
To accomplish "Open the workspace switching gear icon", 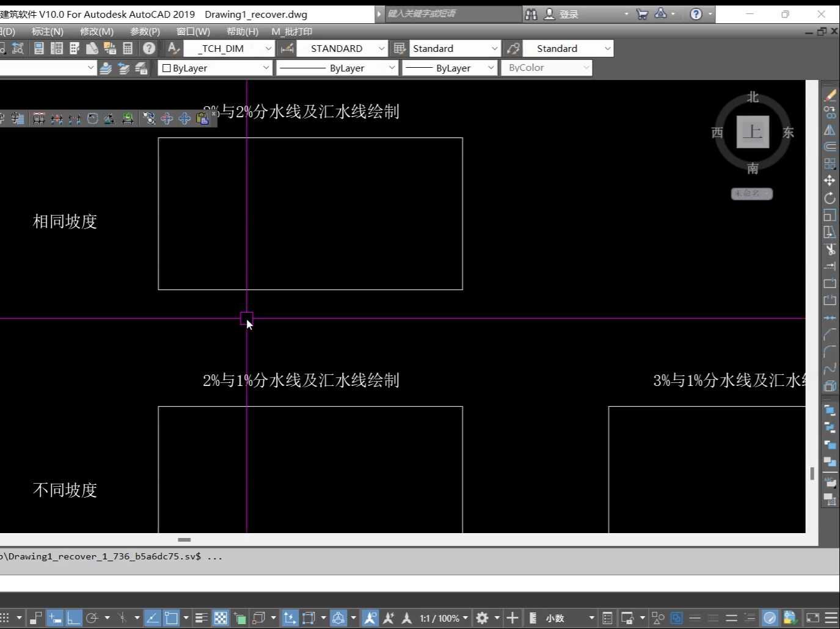I will [x=482, y=618].
